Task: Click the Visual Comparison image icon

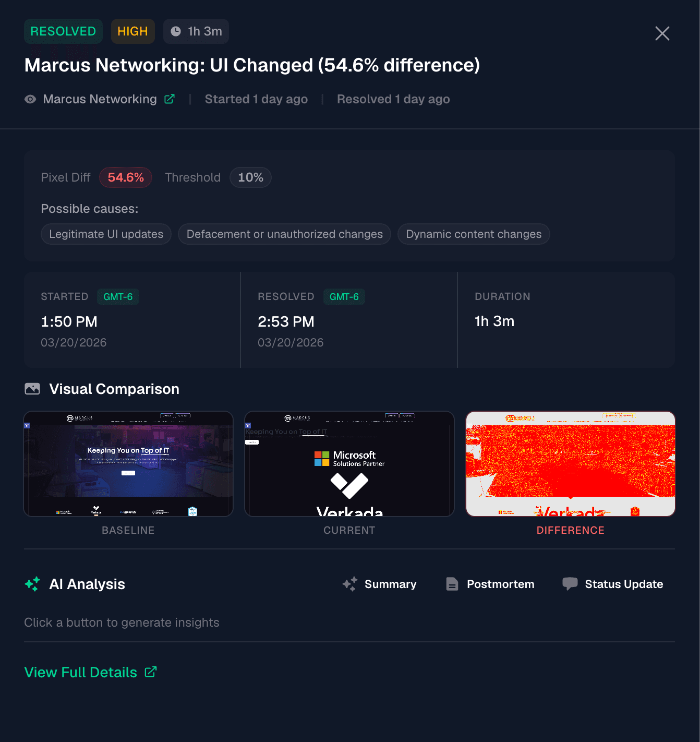Action: click(x=32, y=388)
